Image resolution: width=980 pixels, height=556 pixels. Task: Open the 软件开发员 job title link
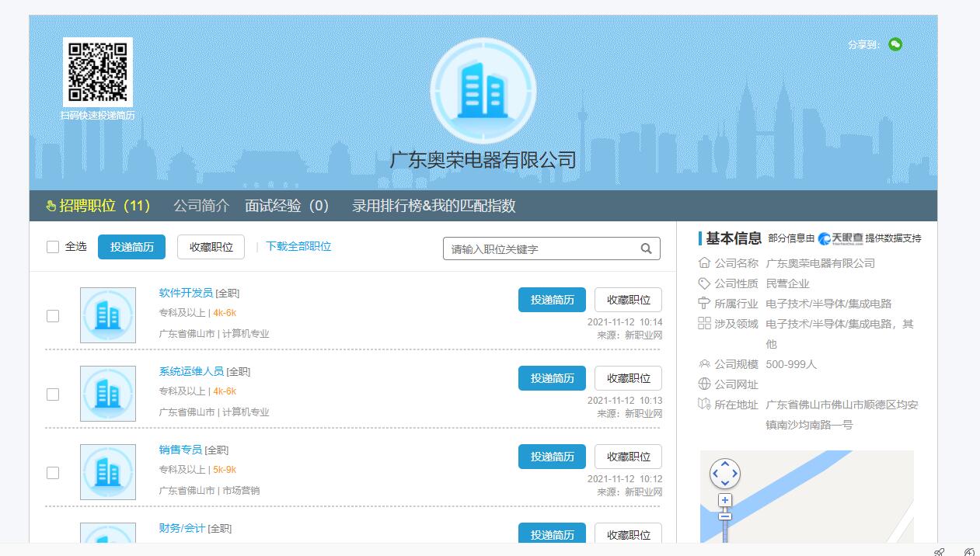186,293
